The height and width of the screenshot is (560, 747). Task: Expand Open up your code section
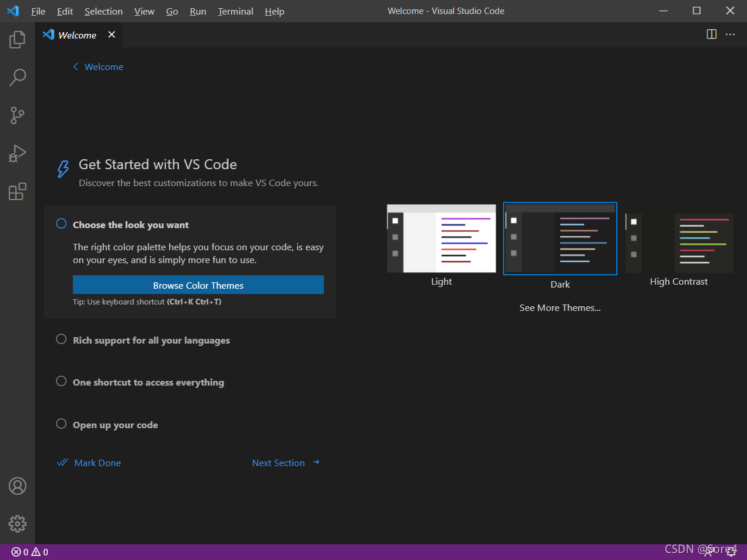[115, 425]
